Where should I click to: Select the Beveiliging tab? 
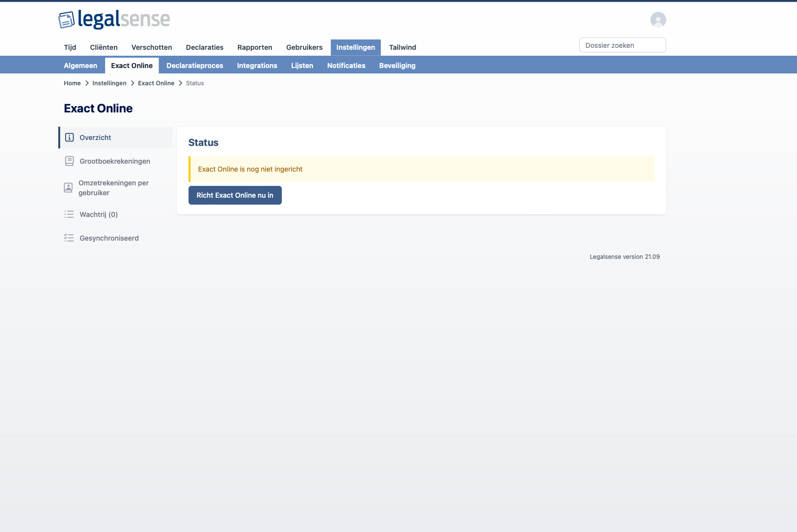pos(397,65)
